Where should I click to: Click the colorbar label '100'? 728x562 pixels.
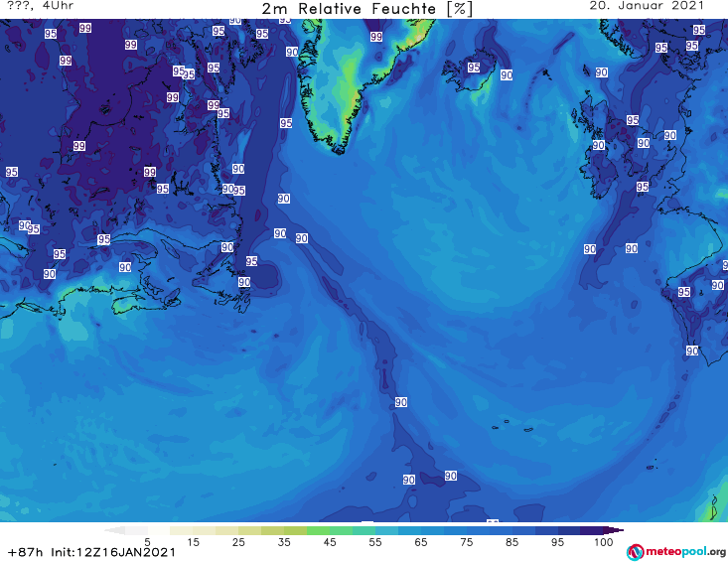(x=604, y=542)
